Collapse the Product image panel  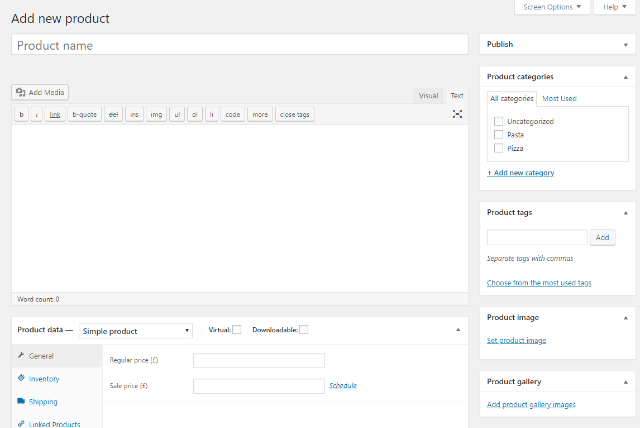(626, 318)
